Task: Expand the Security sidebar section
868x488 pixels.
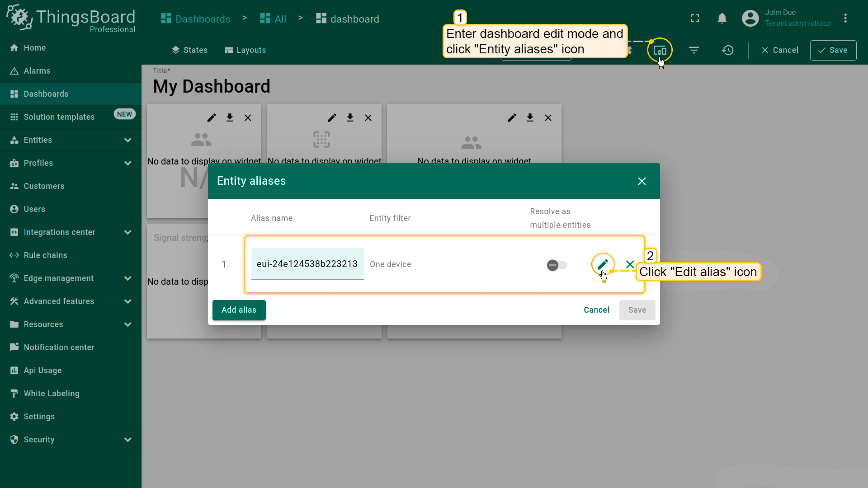Action: (x=128, y=440)
